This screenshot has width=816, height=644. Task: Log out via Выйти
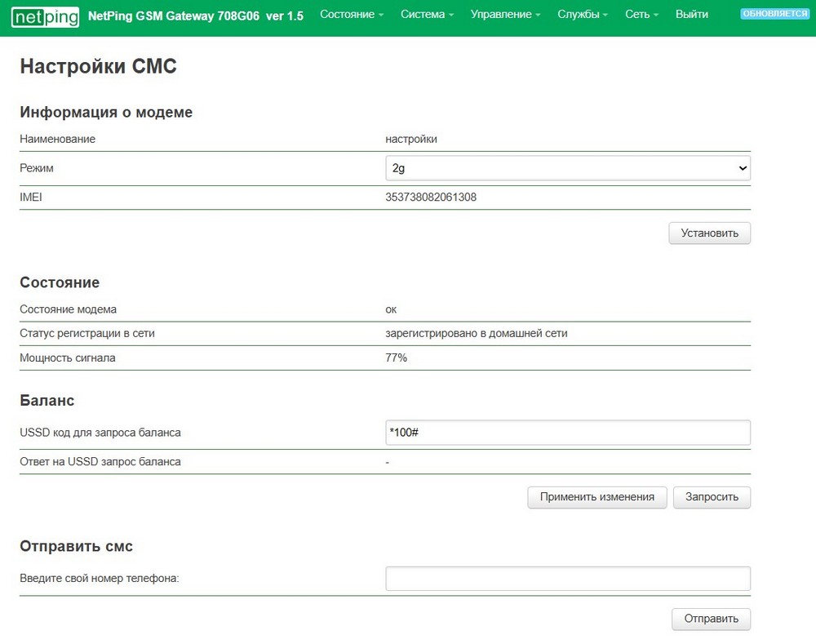click(x=692, y=15)
